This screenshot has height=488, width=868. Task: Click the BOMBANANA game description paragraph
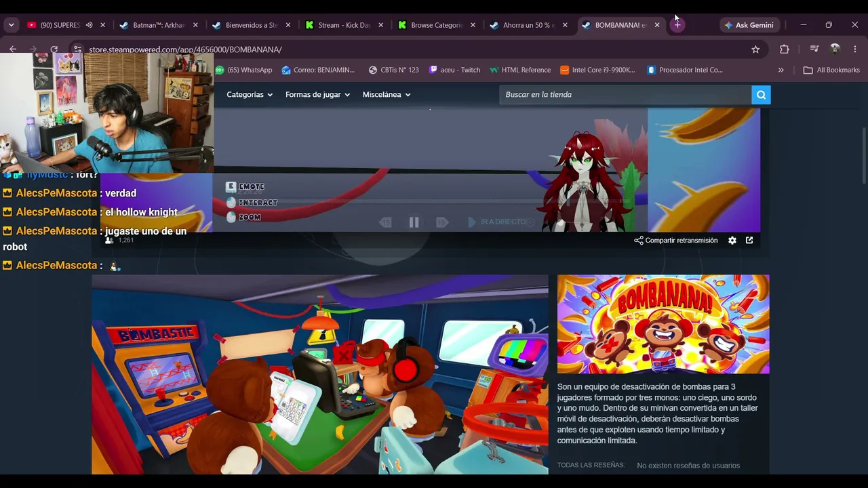coord(658,413)
